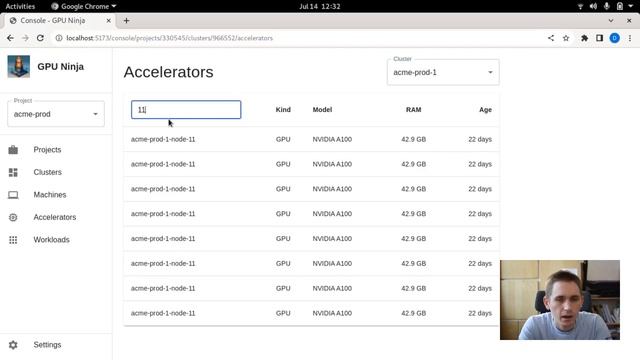Navigate to Workloads page

(51, 240)
